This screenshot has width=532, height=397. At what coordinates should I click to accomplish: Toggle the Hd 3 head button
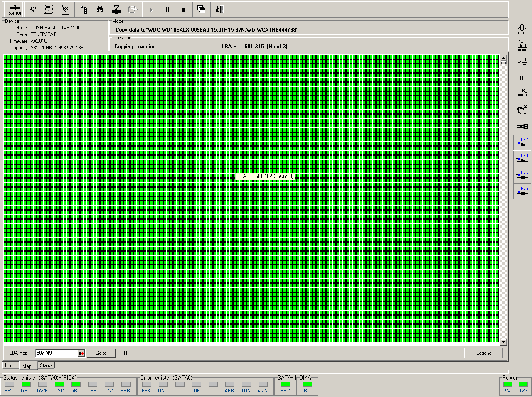click(x=522, y=191)
